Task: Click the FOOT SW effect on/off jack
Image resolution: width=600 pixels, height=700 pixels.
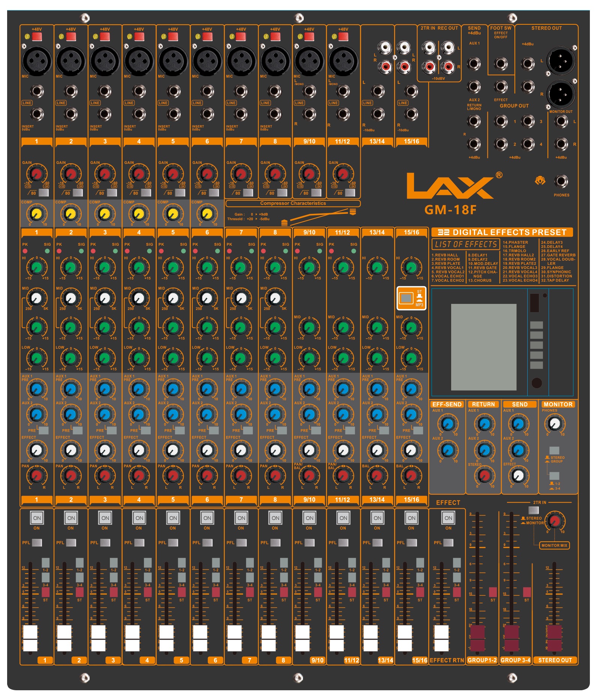Action: [500, 64]
